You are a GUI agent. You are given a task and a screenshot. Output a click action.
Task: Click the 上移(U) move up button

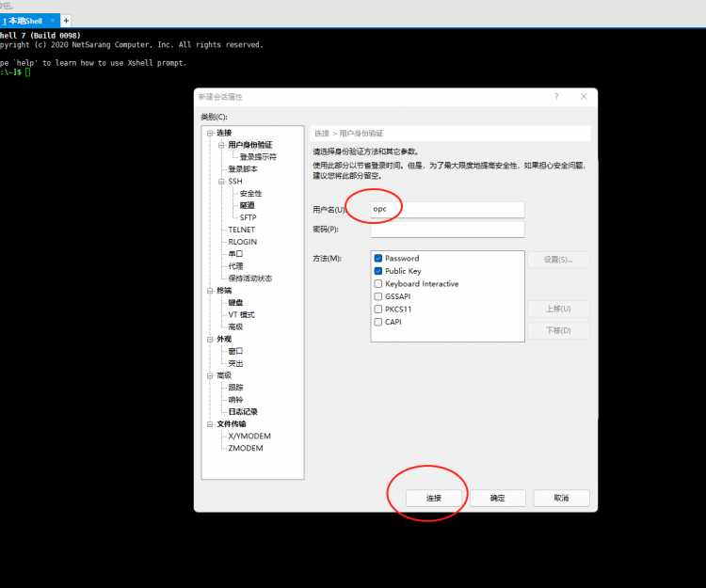click(558, 309)
